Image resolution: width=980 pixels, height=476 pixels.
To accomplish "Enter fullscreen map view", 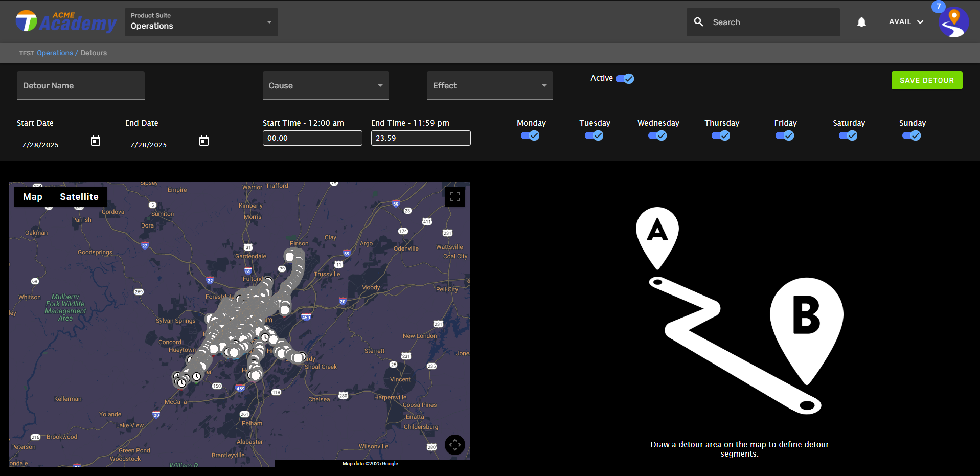I will point(454,197).
